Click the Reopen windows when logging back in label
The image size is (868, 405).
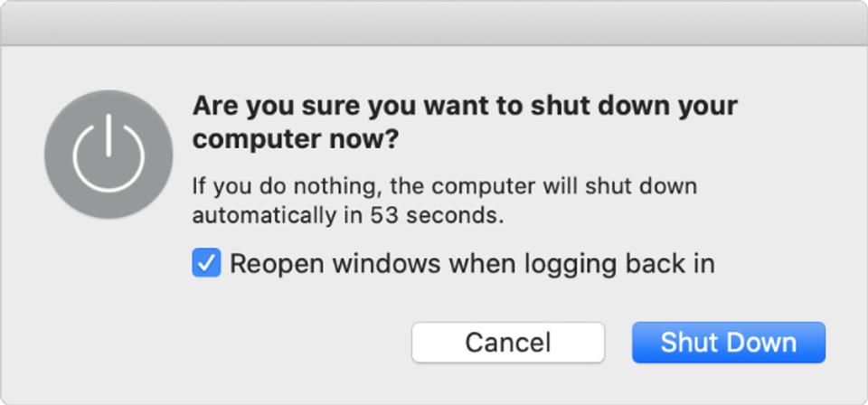coord(472,264)
